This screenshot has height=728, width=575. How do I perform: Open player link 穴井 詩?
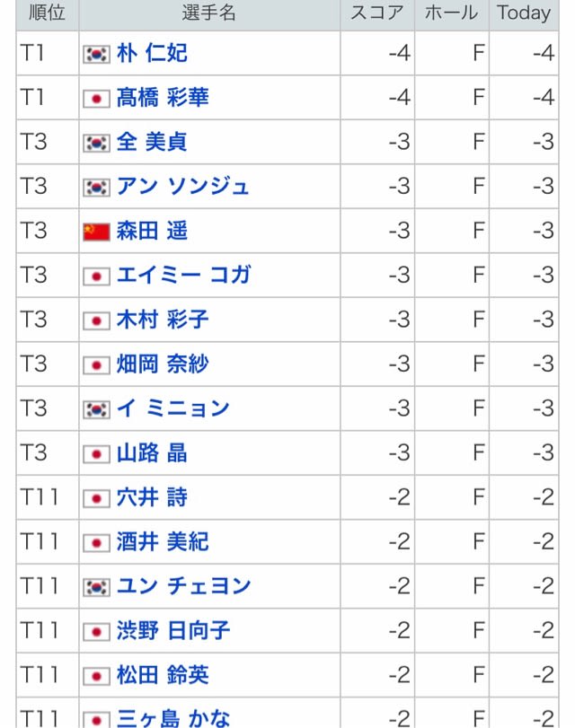tap(152, 497)
